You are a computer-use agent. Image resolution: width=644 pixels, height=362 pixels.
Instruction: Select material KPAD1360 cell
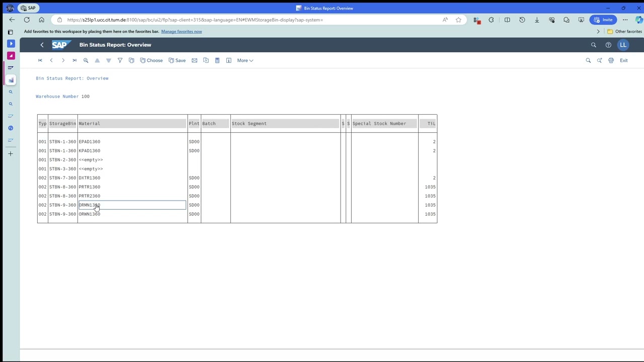click(132, 151)
